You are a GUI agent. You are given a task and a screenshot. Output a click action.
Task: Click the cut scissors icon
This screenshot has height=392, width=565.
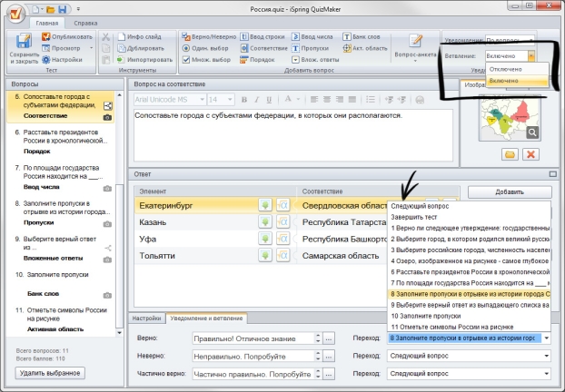click(x=105, y=36)
